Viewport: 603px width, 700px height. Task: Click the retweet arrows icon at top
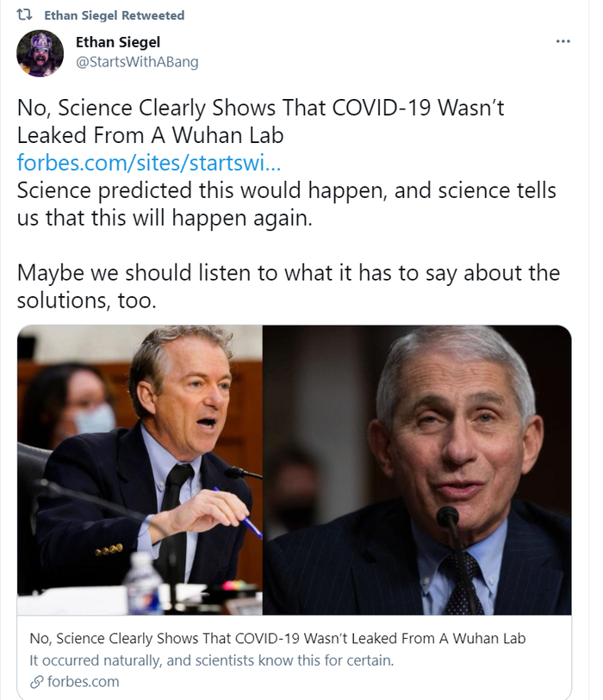[26, 15]
